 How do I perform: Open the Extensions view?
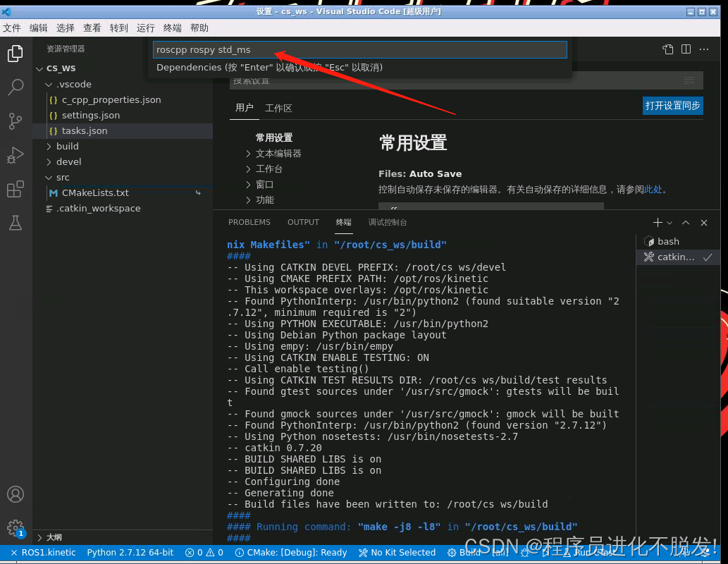coord(16,189)
